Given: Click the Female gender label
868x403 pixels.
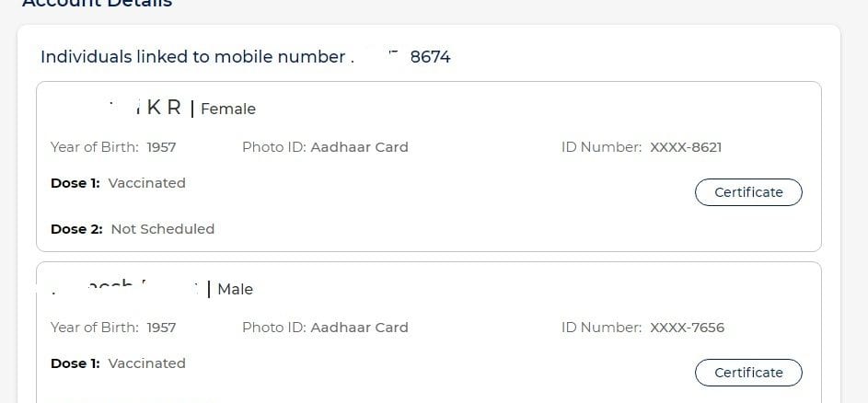Looking at the screenshot, I should pos(228,109).
